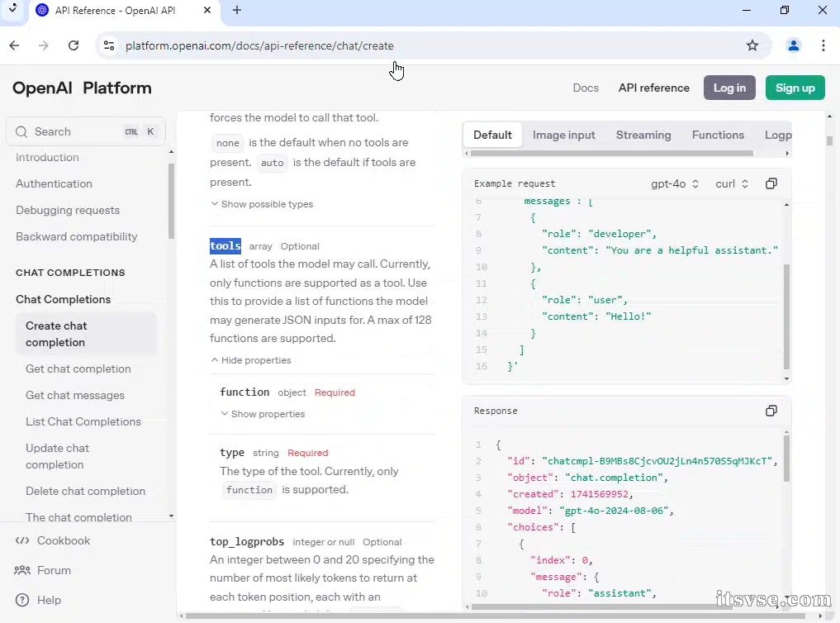The height and width of the screenshot is (623, 840).
Task: Switch to the Functions example tab
Action: [717, 135]
